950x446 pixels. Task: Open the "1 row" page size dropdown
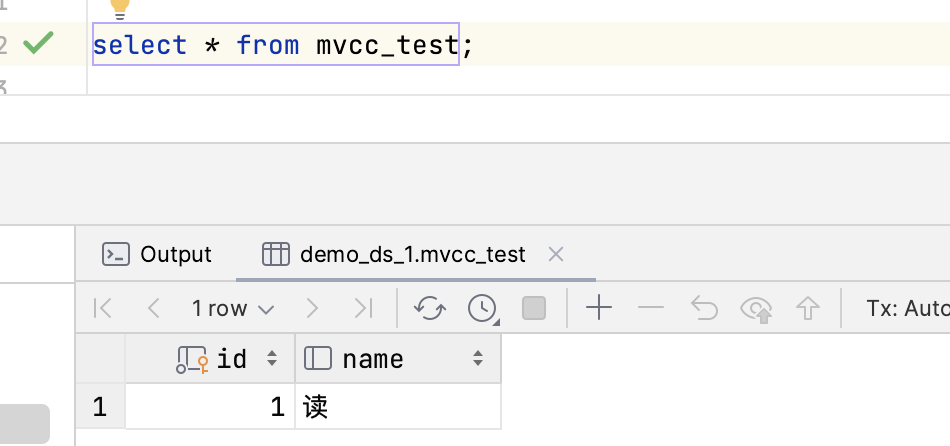(x=232, y=308)
